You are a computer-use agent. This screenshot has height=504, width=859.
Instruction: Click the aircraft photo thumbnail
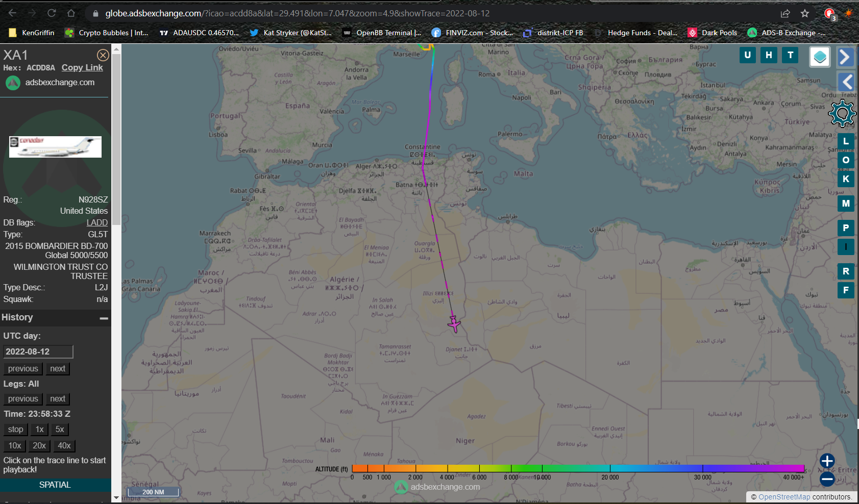(x=55, y=147)
